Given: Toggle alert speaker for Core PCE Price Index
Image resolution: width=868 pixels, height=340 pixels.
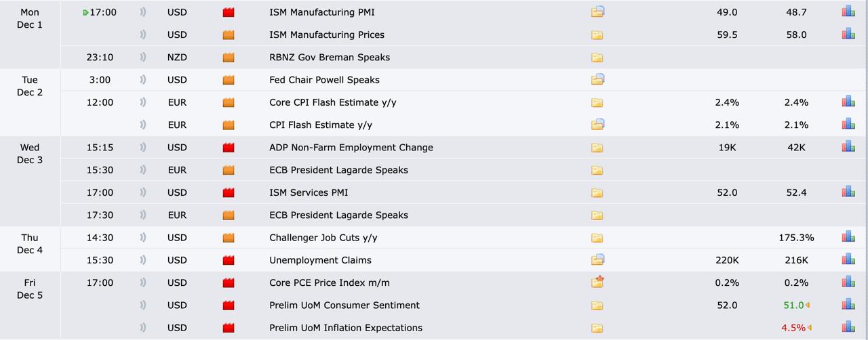Looking at the screenshot, I should pos(143,282).
